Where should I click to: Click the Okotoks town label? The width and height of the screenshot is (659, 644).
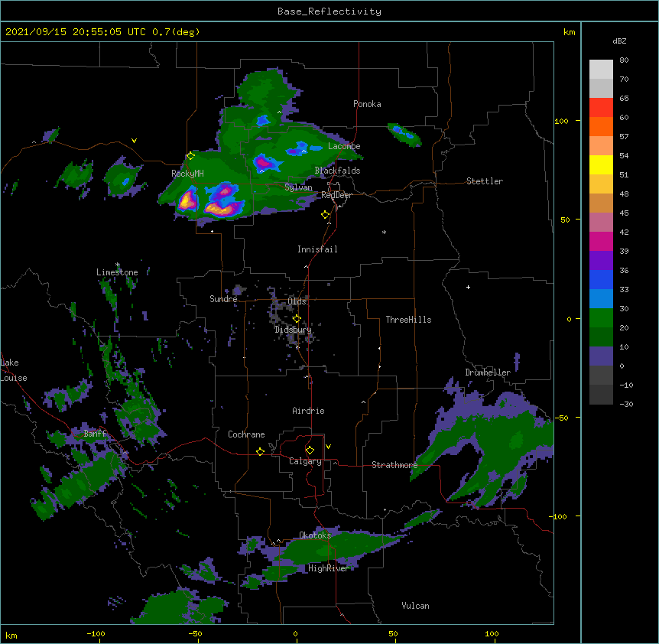coord(315,535)
